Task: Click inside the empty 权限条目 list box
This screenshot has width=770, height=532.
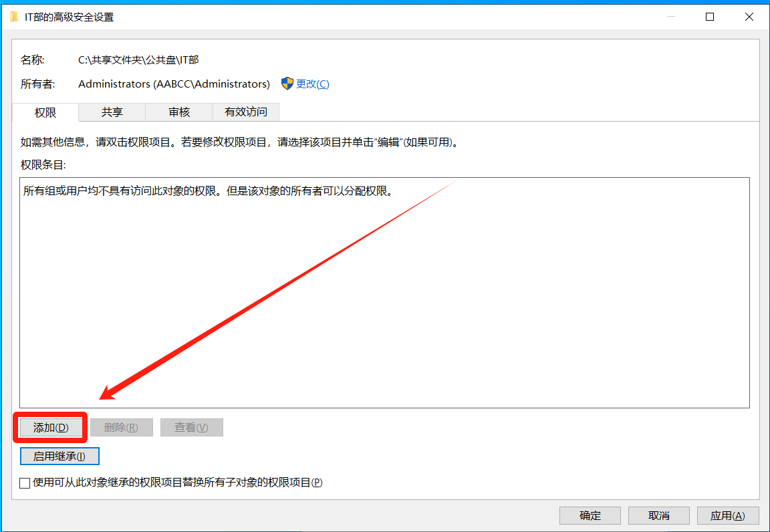Action: pos(384,301)
